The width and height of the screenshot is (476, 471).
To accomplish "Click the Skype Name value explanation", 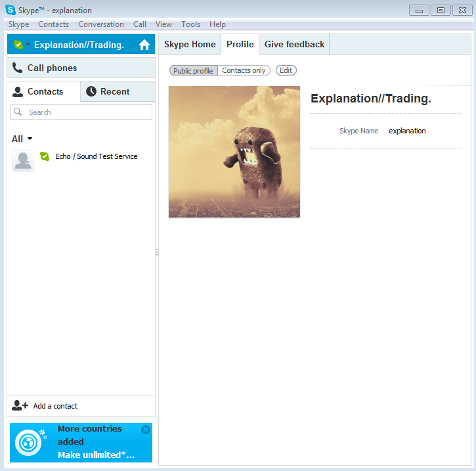I will click(408, 131).
